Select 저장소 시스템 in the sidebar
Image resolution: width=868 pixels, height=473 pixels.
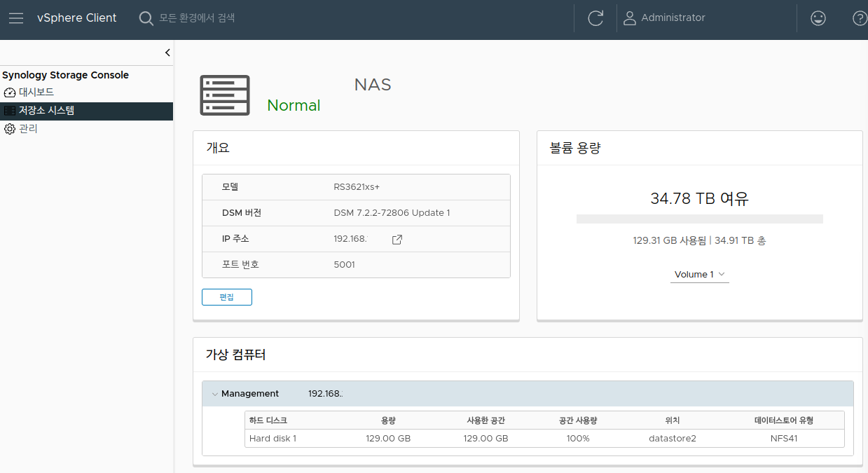(86, 111)
